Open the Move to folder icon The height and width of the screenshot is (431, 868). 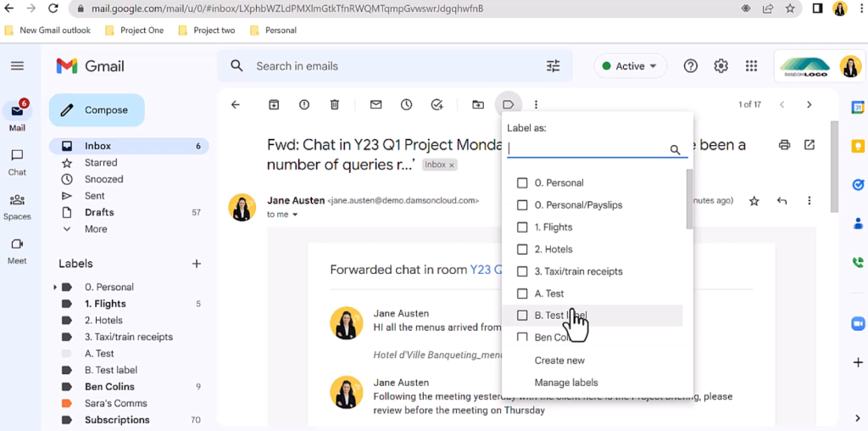[478, 104]
